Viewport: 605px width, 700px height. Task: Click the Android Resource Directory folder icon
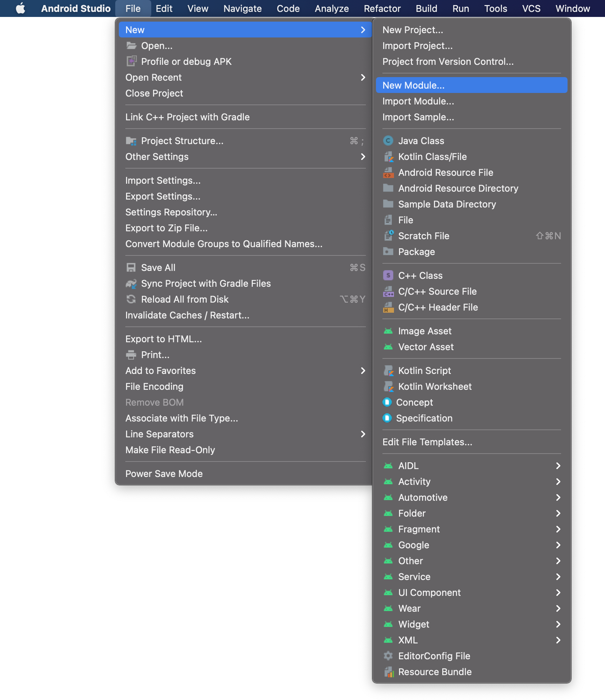pyautogui.click(x=388, y=188)
